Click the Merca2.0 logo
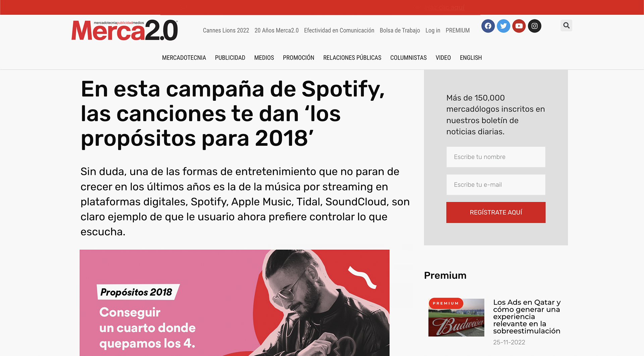644x356 pixels. point(124,30)
